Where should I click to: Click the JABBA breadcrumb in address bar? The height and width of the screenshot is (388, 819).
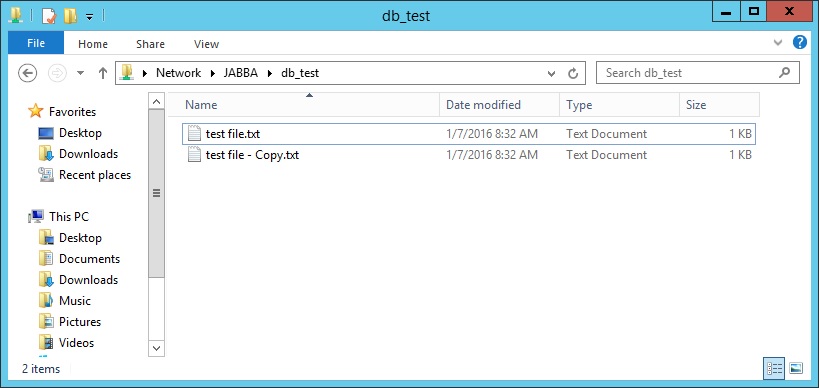241,73
